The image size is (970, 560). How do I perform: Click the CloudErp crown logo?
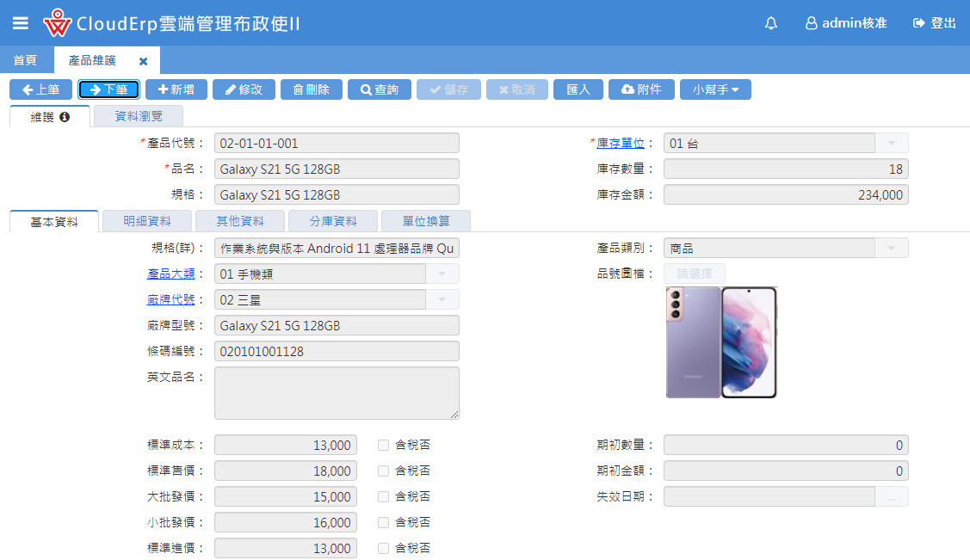(x=57, y=23)
